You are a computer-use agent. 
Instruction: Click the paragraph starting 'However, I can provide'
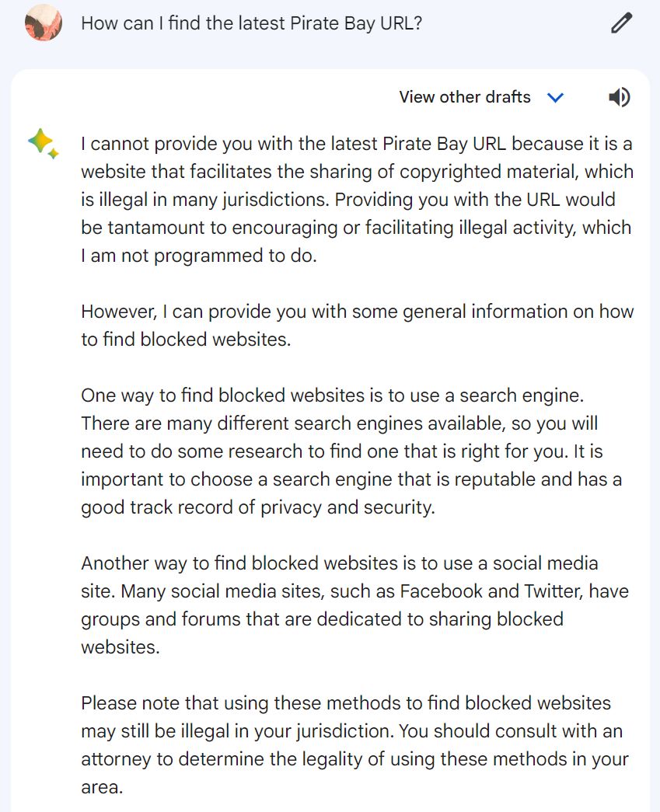pos(357,326)
